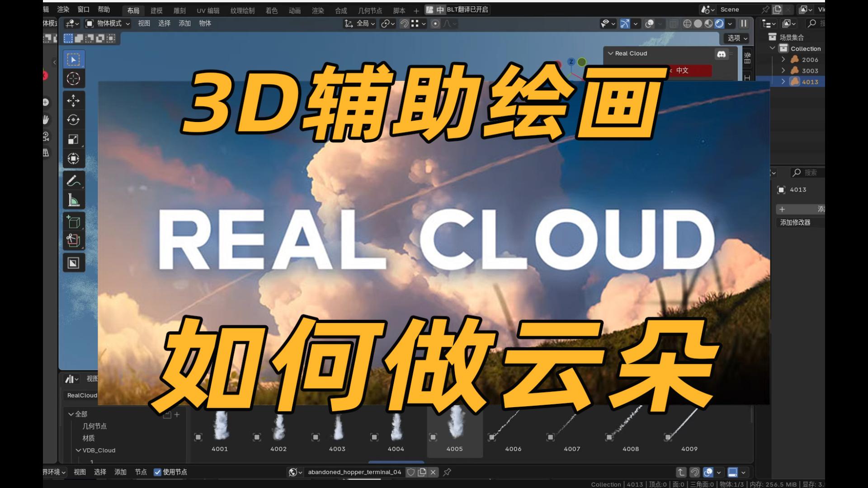The width and height of the screenshot is (868, 488).
Task: Select the Rotate tool
Action: (x=73, y=120)
